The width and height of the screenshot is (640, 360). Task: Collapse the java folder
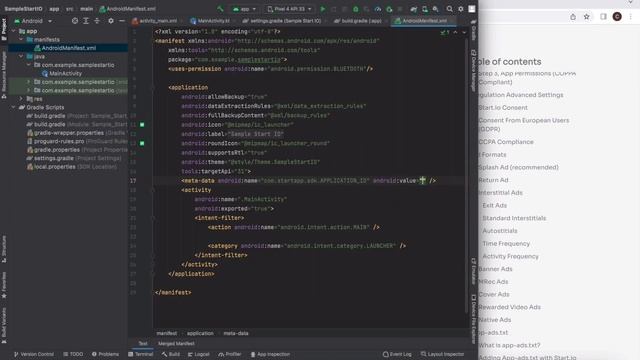tap(21, 56)
